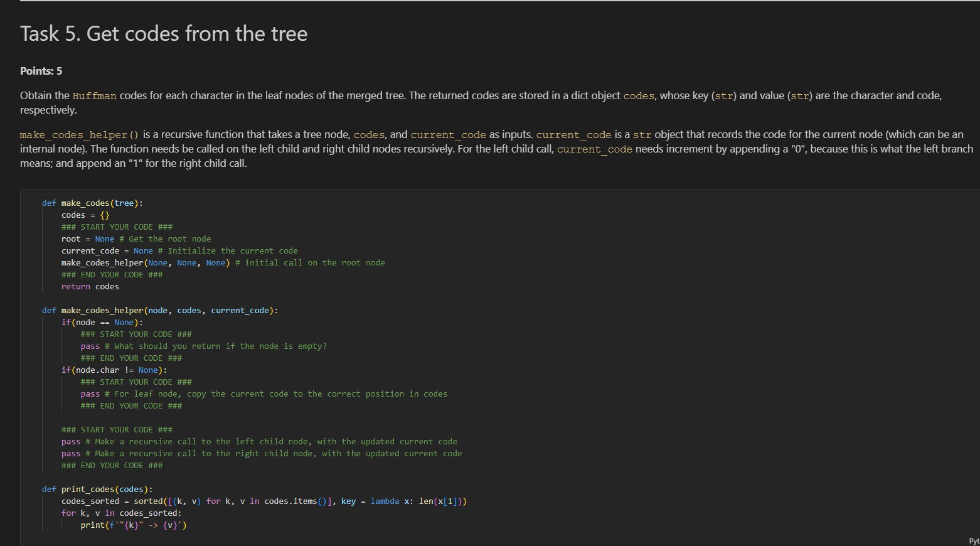980x546 pixels.
Task: Click the heading Task 5. Get codes from the tree
Action: (x=163, y=33)
